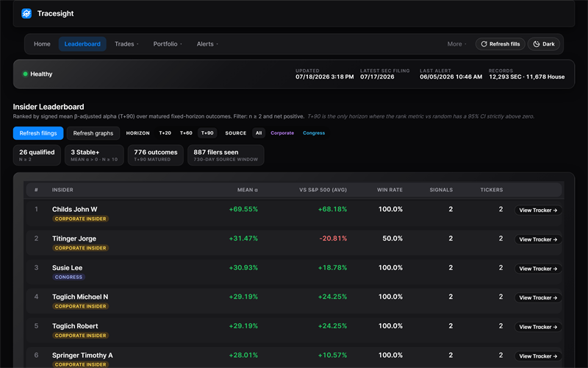
Task: View Tracker for Taglich Robert
Action: pos(538,327)
